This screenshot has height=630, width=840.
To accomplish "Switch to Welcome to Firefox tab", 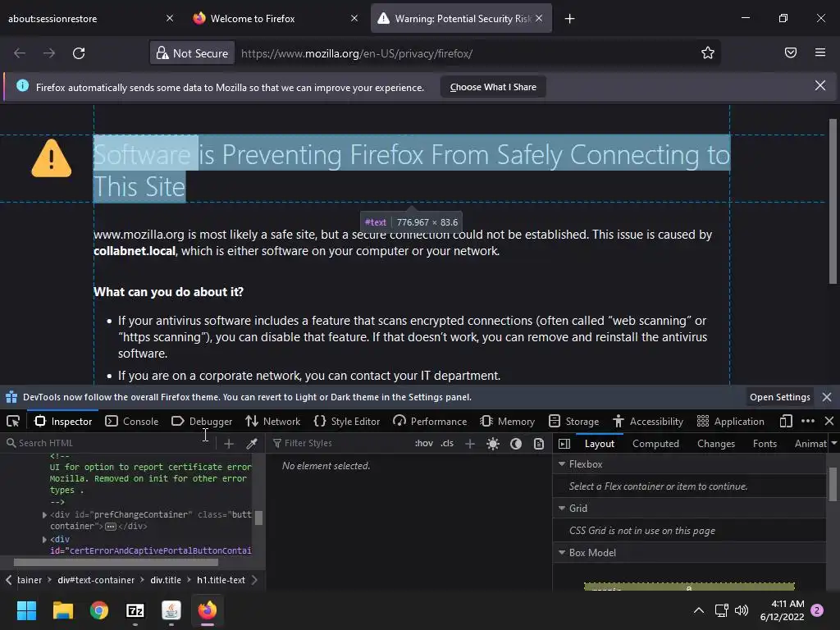I will click(x=276, y=19).
